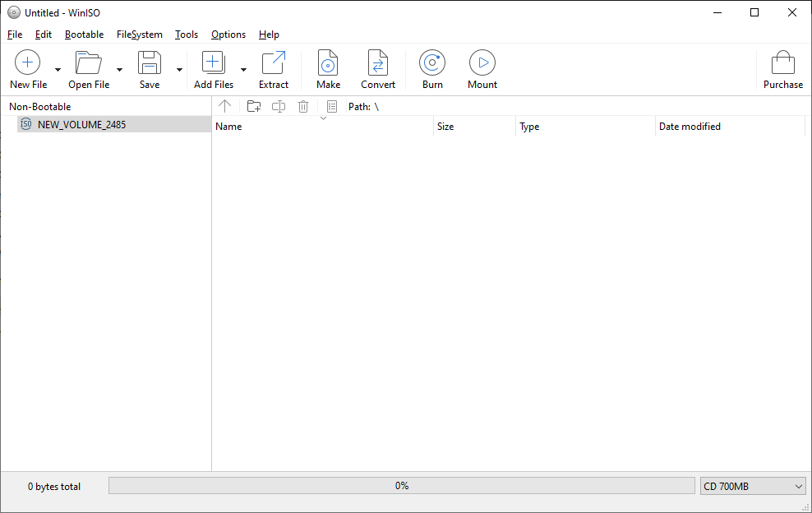Expand the Add Files dropdown arrow
Viewport: 812px width, 513px height.
click(243, 69)
